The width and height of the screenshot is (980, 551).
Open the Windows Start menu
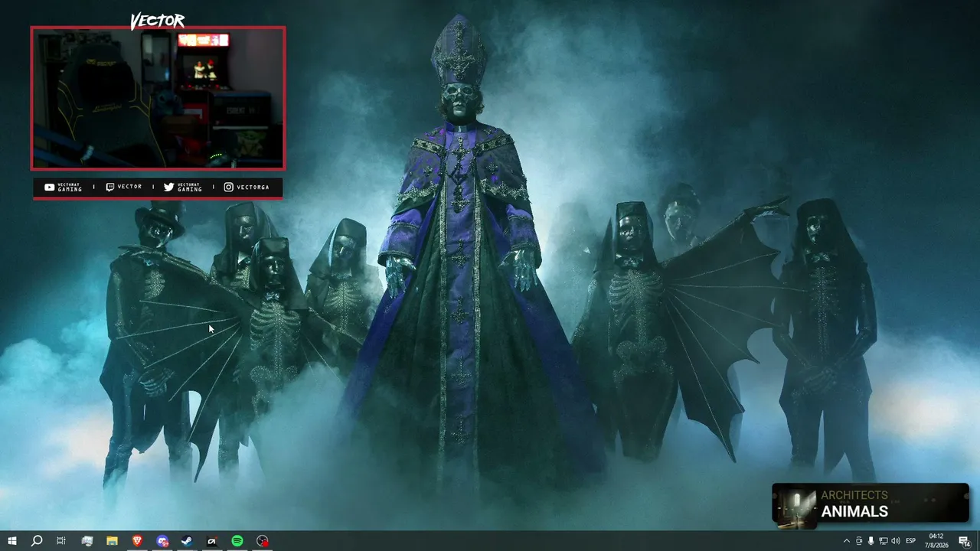12,541
